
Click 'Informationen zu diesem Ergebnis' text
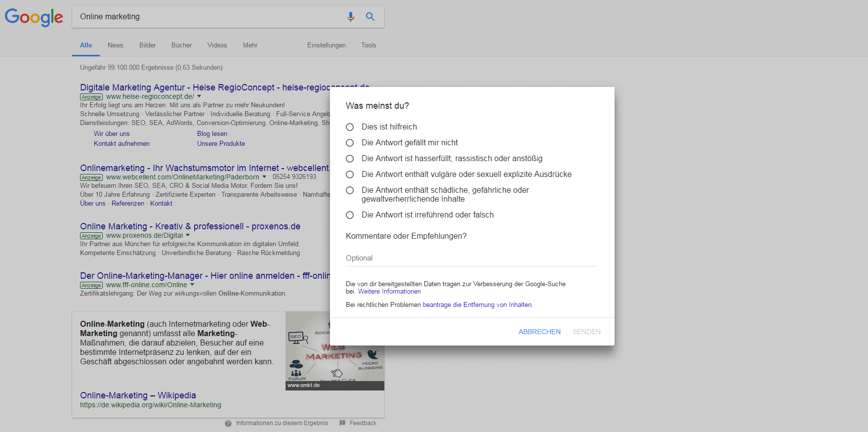click(x=282, y=423)
